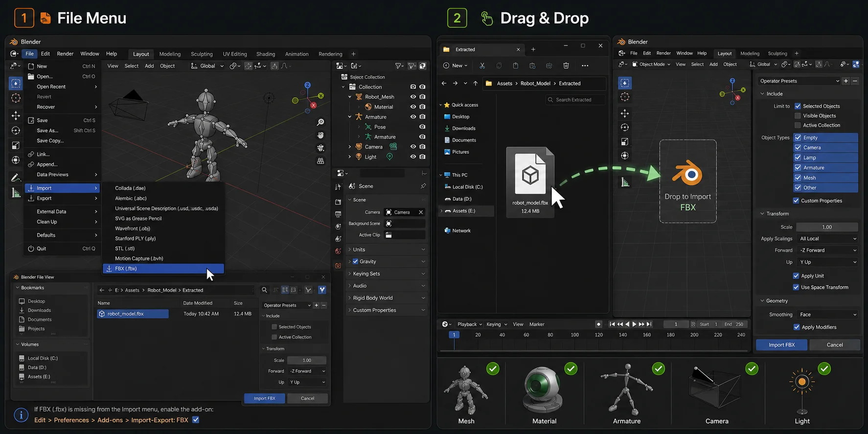
Task: Switch to the Shading workspace tab
Action: coord(266,54)
